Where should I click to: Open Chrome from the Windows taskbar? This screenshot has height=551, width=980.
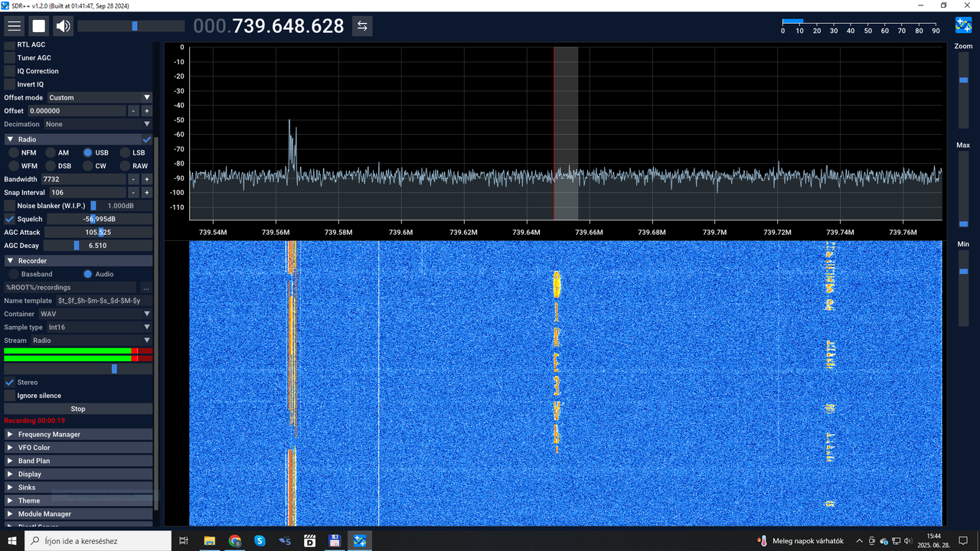(234, 541)
